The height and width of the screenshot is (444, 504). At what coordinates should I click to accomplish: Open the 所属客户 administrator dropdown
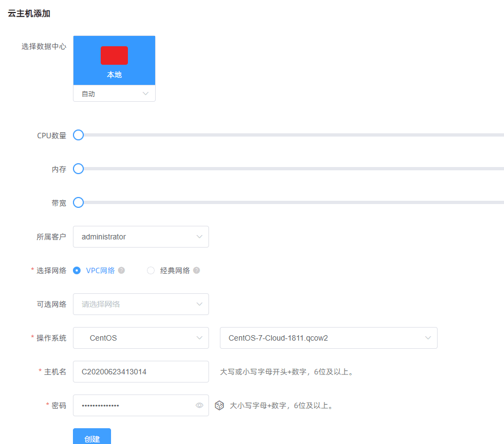pos(141,237)
